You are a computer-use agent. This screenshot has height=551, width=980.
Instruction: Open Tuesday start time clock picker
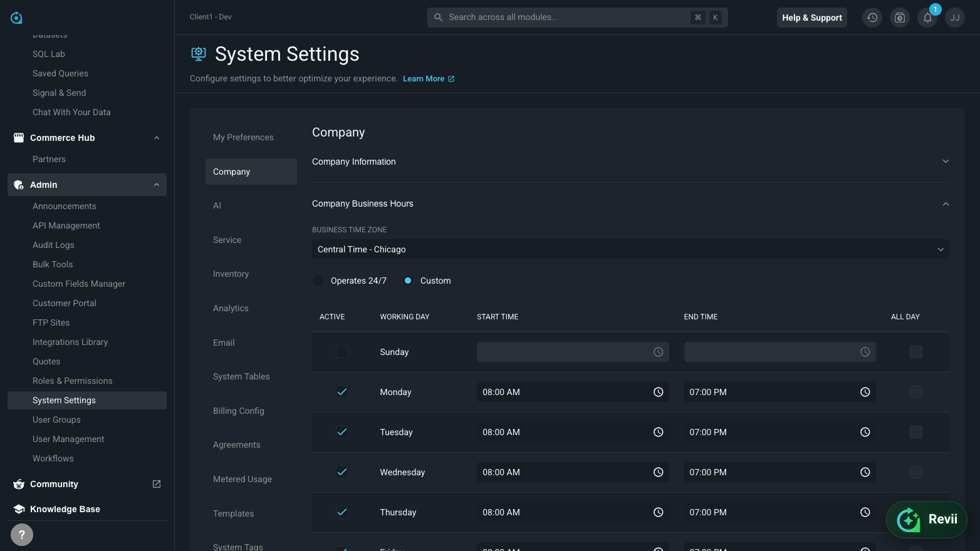[659, 432]
